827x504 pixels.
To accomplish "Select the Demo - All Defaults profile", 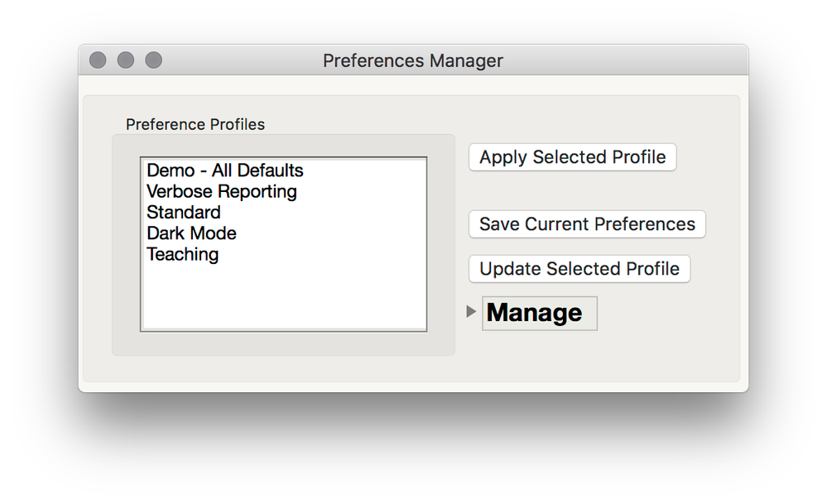I will pyautogui.click(x=224, y=170).
